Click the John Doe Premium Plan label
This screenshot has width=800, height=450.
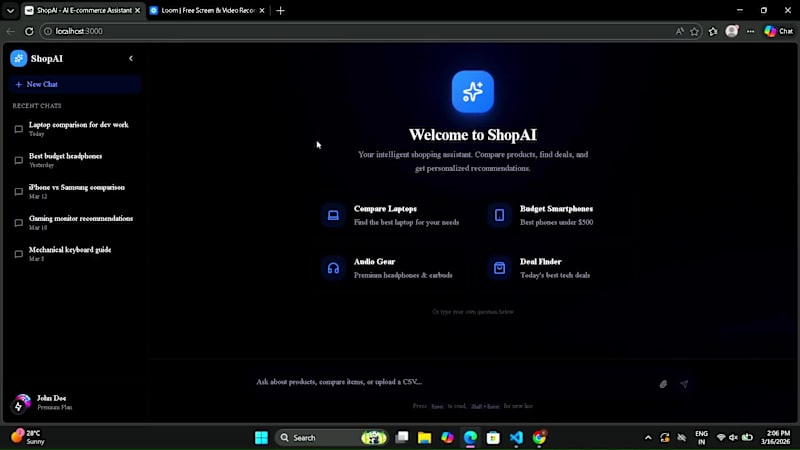click(x=55, y=403)
